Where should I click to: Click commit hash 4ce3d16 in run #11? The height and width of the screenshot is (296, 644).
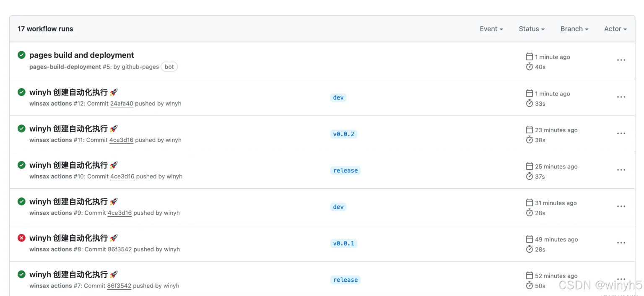121,140
